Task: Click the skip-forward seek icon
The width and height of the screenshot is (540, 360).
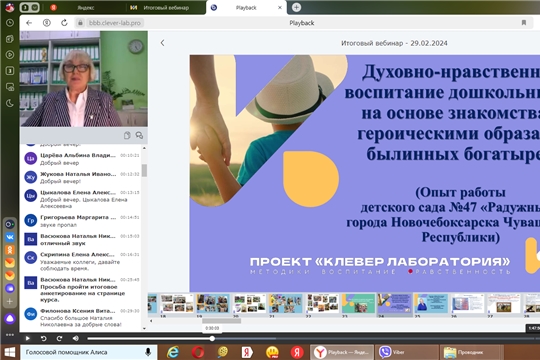Action: 59,338
